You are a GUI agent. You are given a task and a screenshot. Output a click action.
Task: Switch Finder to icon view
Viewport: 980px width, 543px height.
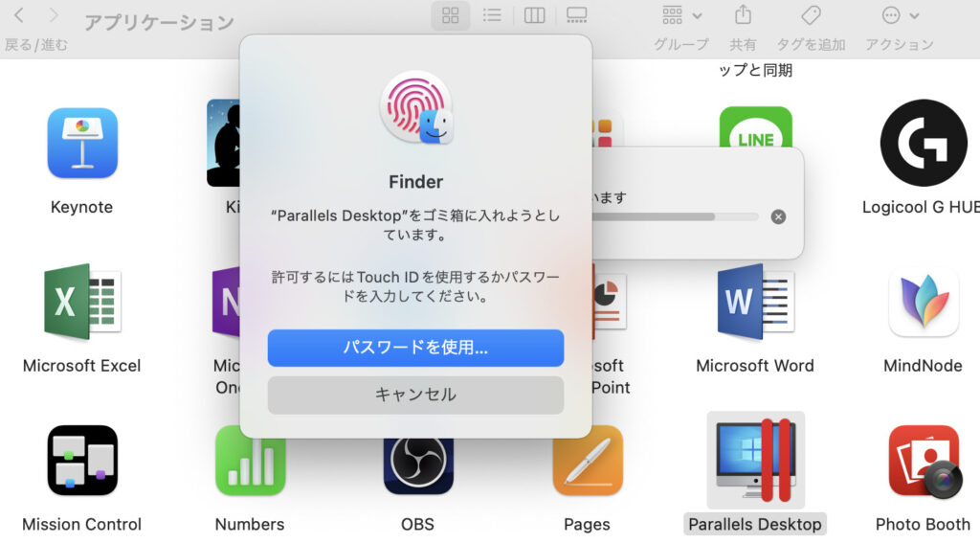click(x=451, y=15)
